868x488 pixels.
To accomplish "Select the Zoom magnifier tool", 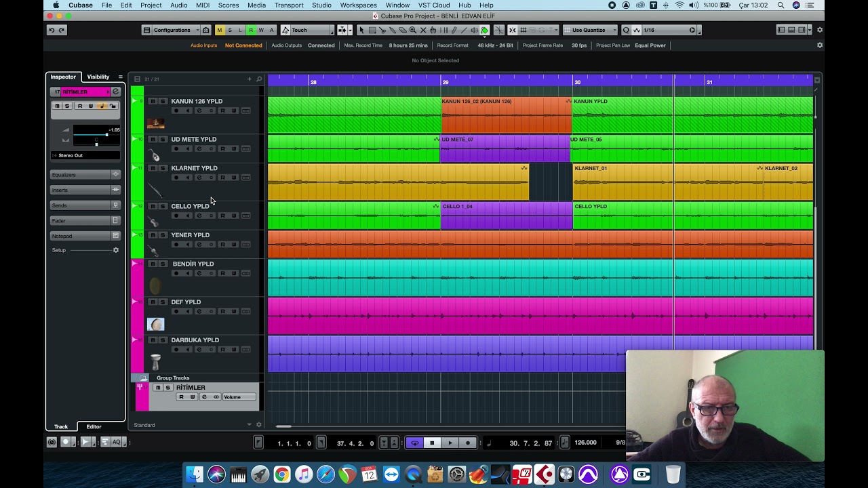I will click(412, 30).
